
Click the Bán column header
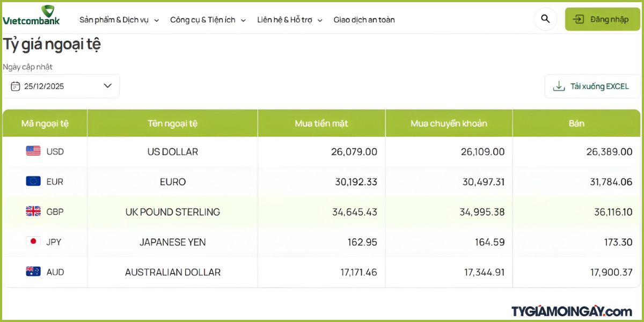[576, 123]
